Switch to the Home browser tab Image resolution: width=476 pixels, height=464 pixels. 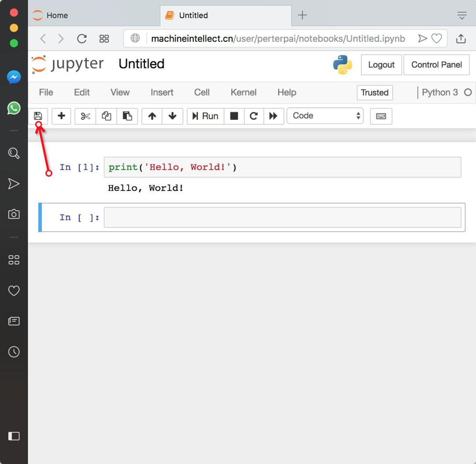coord(94,15)
